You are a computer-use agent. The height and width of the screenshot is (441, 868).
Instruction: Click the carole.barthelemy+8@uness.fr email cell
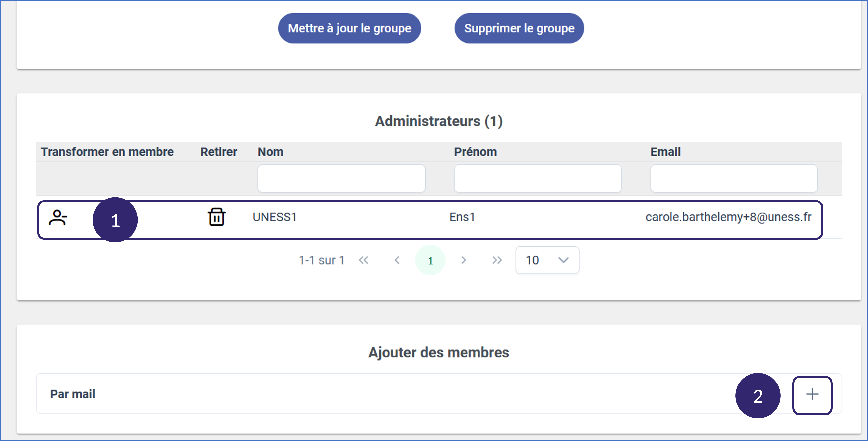coord(728,217)
